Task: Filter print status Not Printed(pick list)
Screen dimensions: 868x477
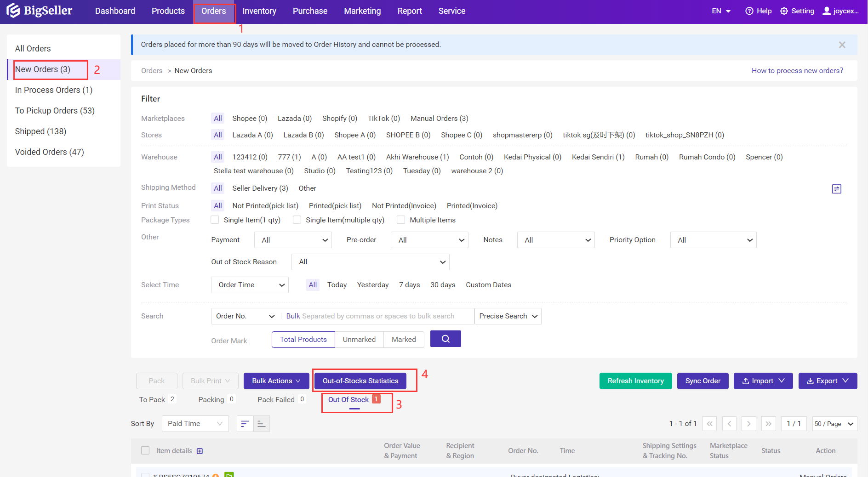Action: tap(265, 206)
